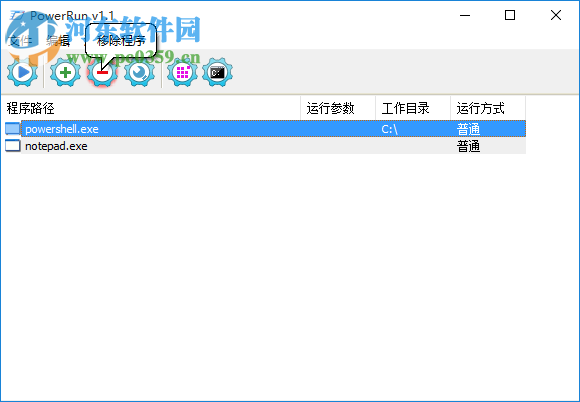Click 普通 in the notepad.exe row
This screenshot has width=580, height=402.
pos(468,146)
